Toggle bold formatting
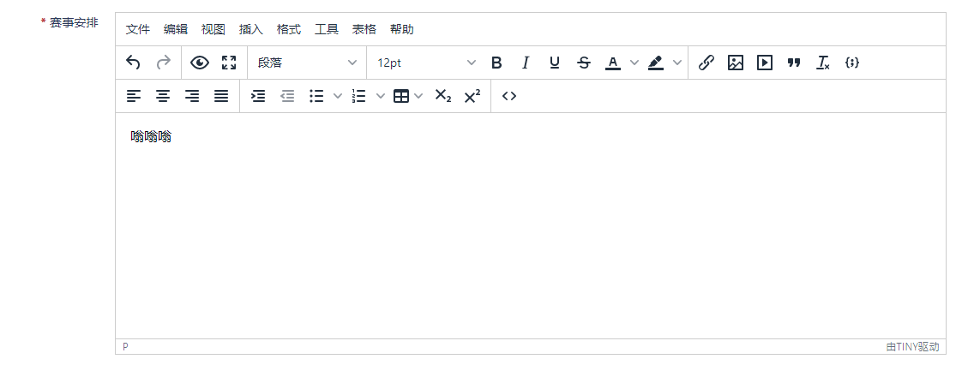980x371 pixels. pyautogui.click(x=496, y=63)
